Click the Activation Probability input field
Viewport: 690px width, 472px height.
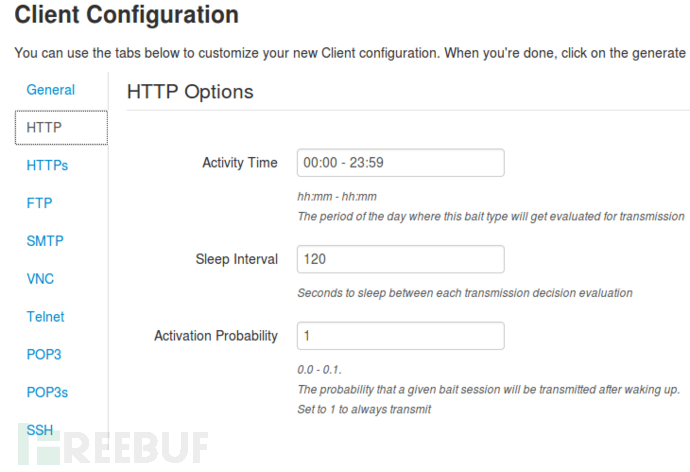click(400, 335)
